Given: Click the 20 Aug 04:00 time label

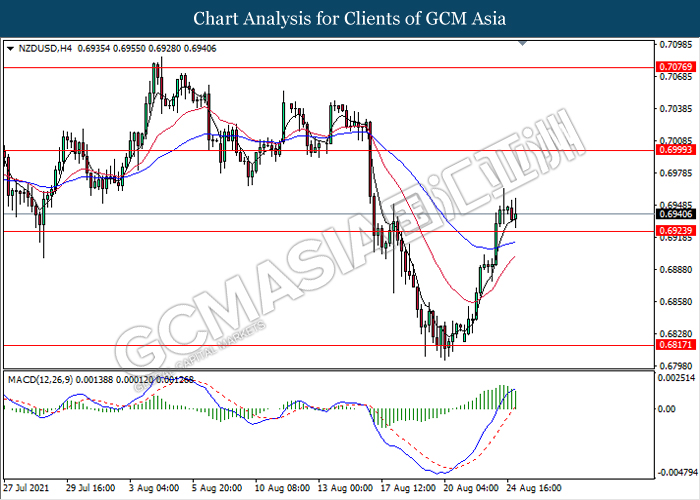Looking at the screenshot, I should pos(471,488).
